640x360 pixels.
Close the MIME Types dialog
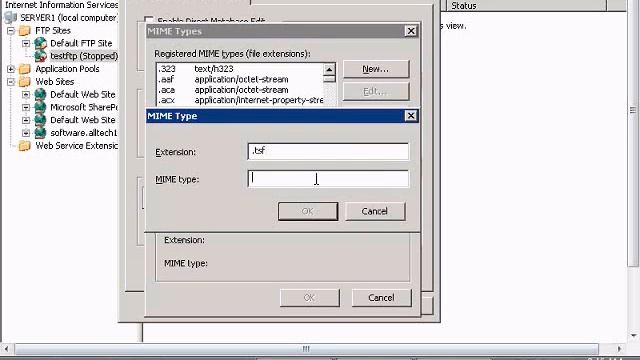click(x=411, y=31)
